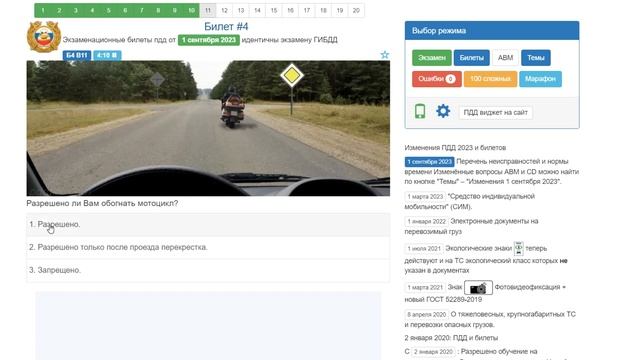Click 'ПДД виджет на сайт' button
640x360 pixels.
496,112
